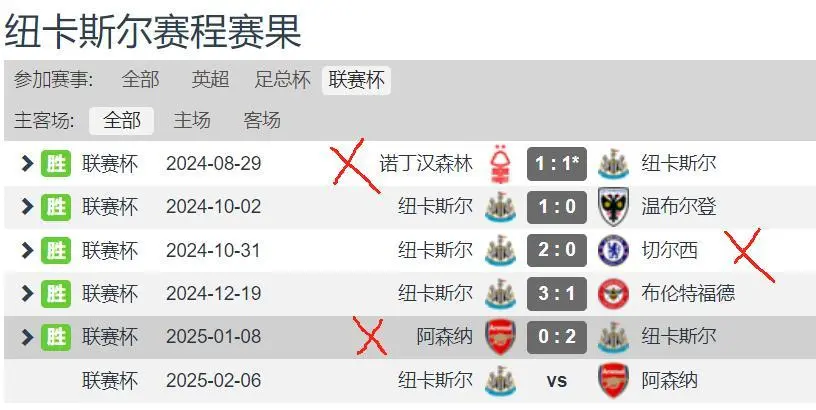The image size is (816, 410).
Task: Click AFC Wimbledon club crest
Action: [x=613, y=207]
